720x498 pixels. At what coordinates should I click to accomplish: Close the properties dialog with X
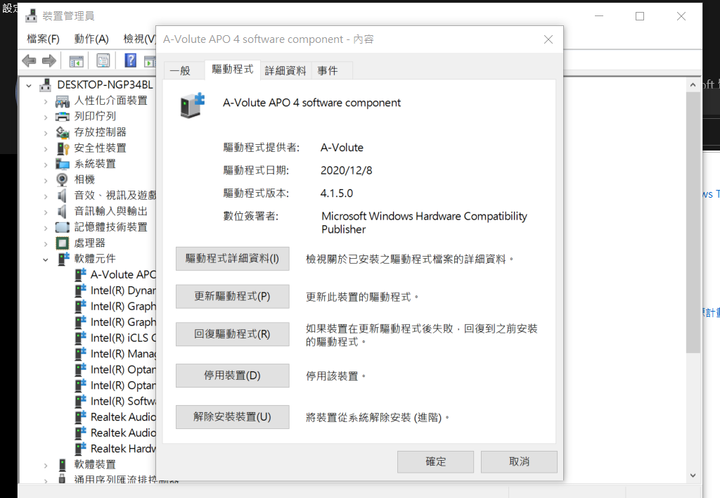click(x=548, y=39)
